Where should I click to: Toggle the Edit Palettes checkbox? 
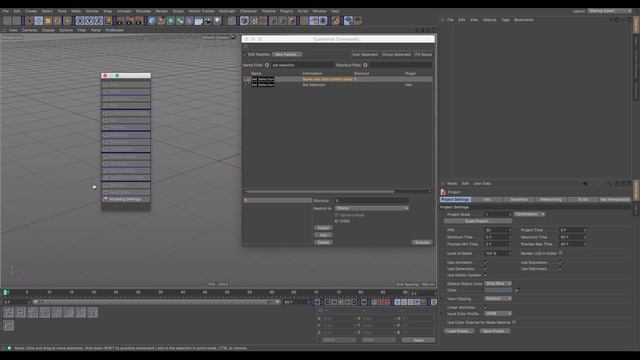(x=245, y=54)
